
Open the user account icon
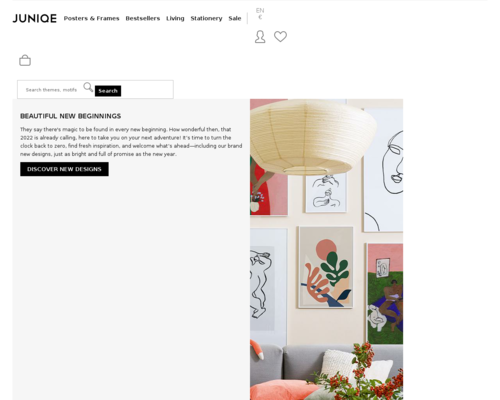pos(260,37)
